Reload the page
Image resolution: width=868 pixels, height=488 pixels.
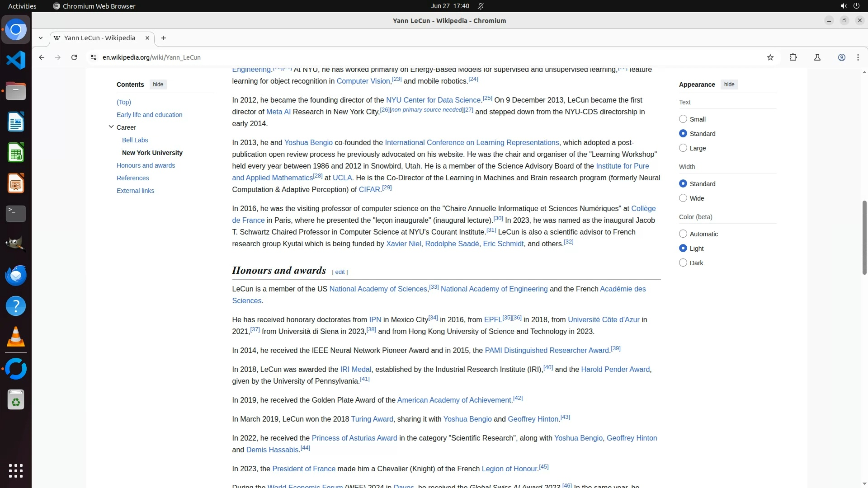74,57
